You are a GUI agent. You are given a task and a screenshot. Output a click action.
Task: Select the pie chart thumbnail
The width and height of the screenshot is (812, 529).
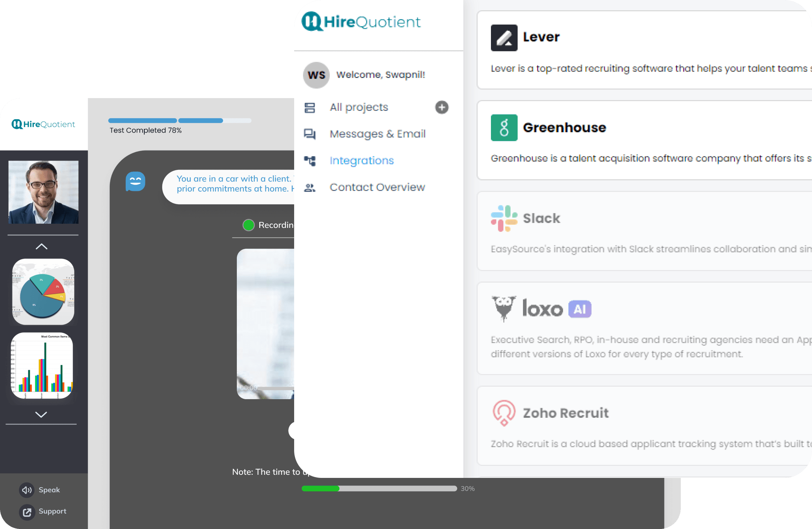coord(43,292)
